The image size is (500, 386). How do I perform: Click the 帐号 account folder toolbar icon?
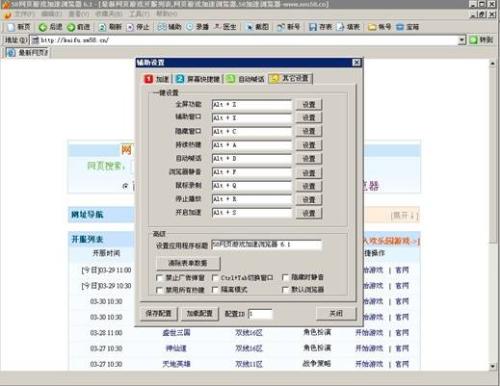pos(372,27)
